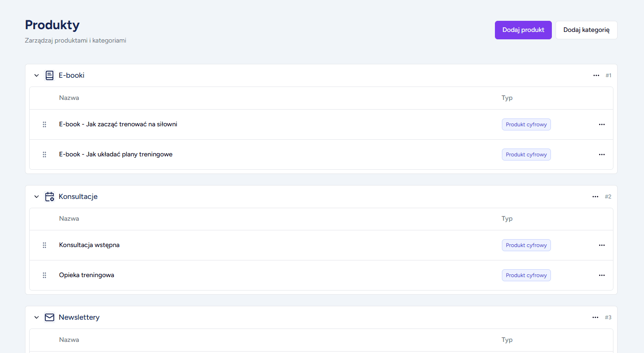Collapse the E-booki category
The height and width of the screenshot is (353, 644).
37,75
